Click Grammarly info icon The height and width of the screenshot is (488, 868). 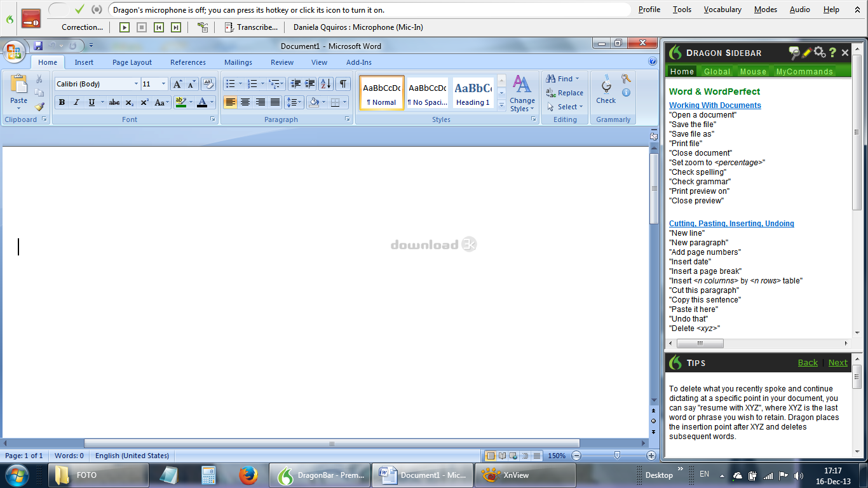tap(626, 93)
